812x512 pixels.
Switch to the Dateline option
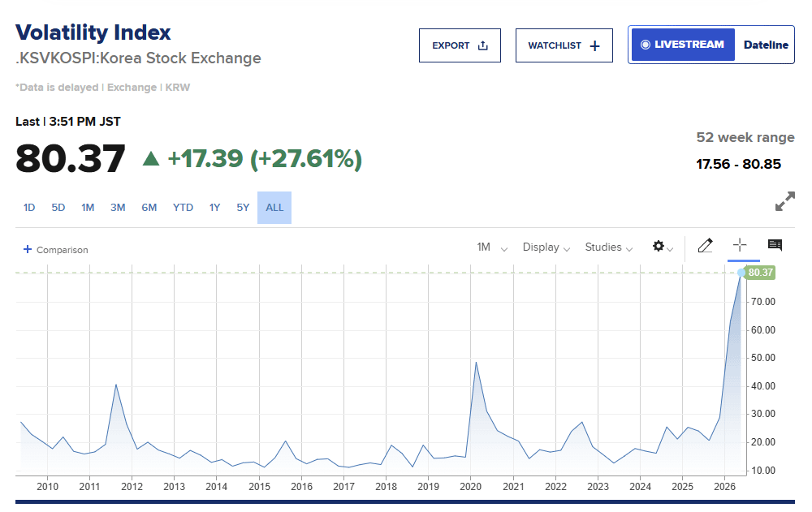[765, 45]
